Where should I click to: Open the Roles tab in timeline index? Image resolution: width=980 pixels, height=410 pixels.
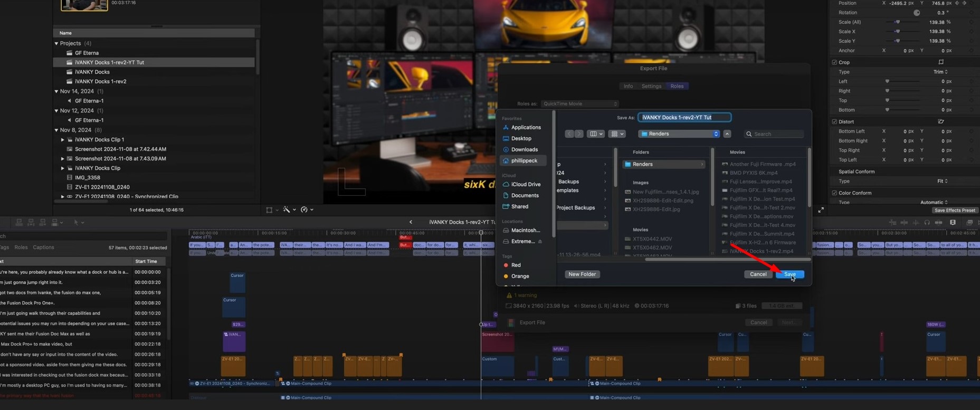tap(21, 247)
